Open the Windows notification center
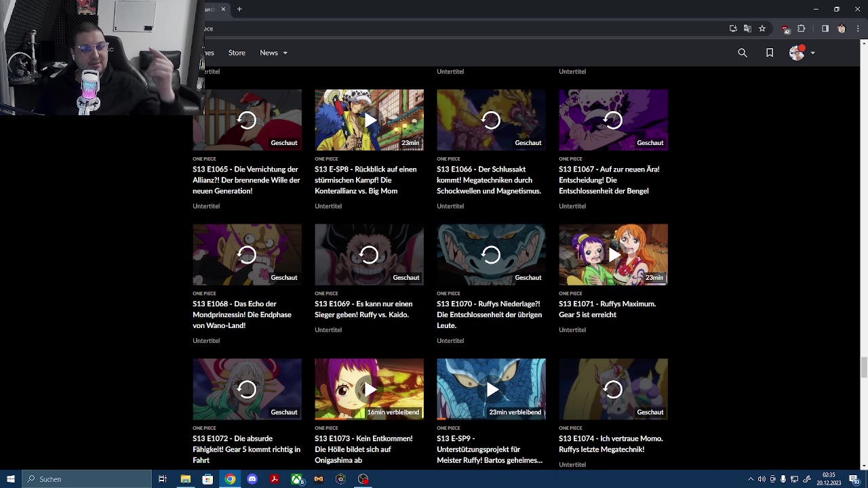The height and width of the screenshot is (488, 868). [x=854, y=479]
